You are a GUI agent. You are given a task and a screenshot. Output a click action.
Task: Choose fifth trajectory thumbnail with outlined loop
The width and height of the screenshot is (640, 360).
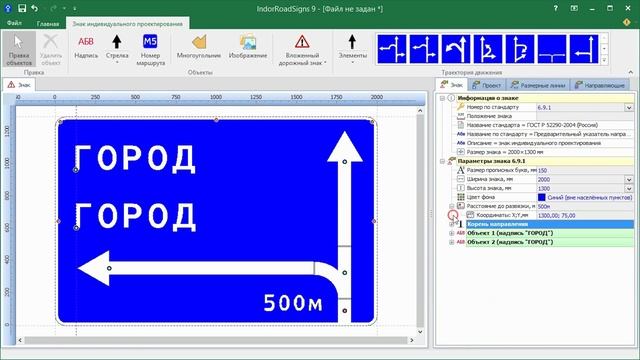(x=520, y=49)
